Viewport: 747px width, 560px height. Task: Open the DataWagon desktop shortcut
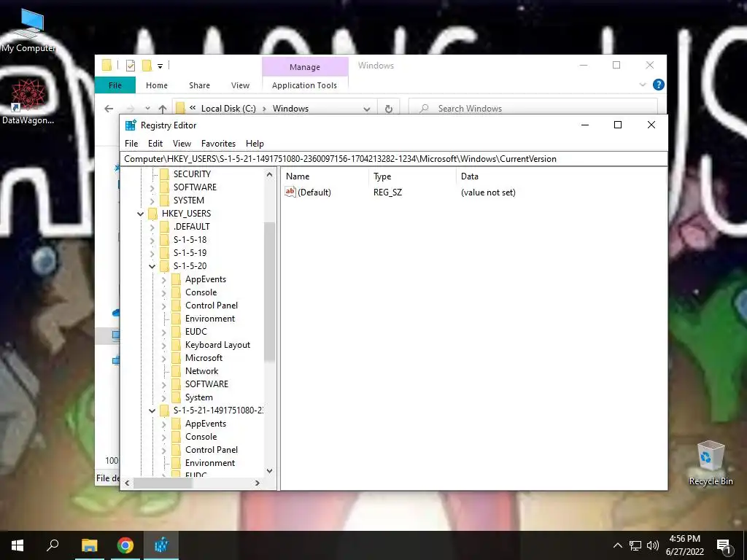coord(28,101)
